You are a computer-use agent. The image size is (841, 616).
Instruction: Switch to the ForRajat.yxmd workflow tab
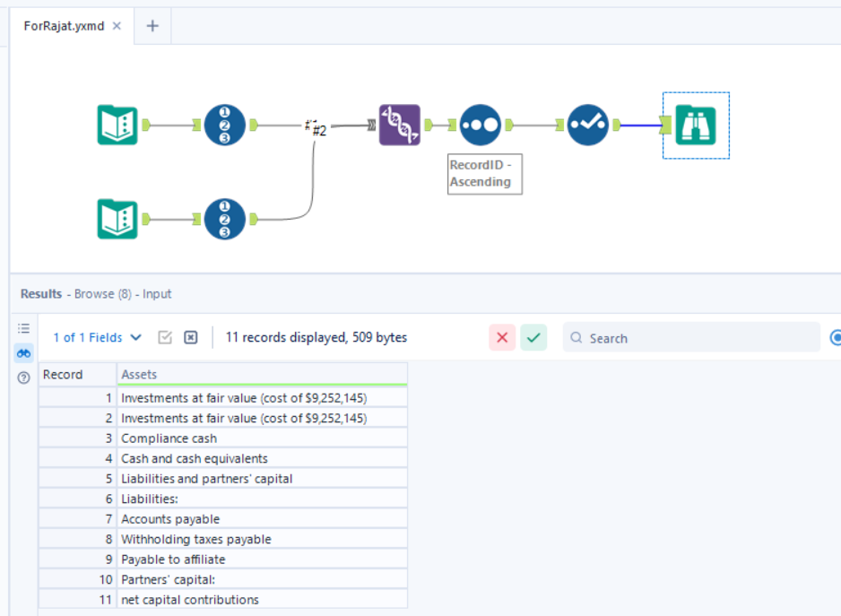64,26
